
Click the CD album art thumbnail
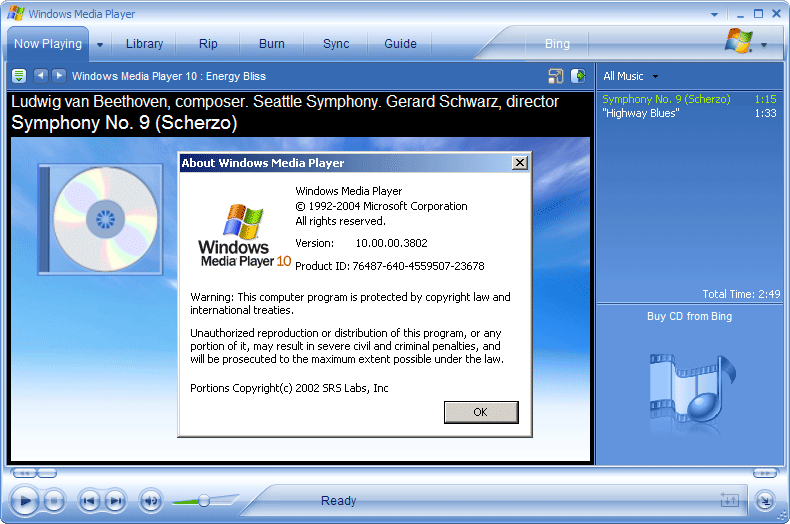(x=100, y=219)
